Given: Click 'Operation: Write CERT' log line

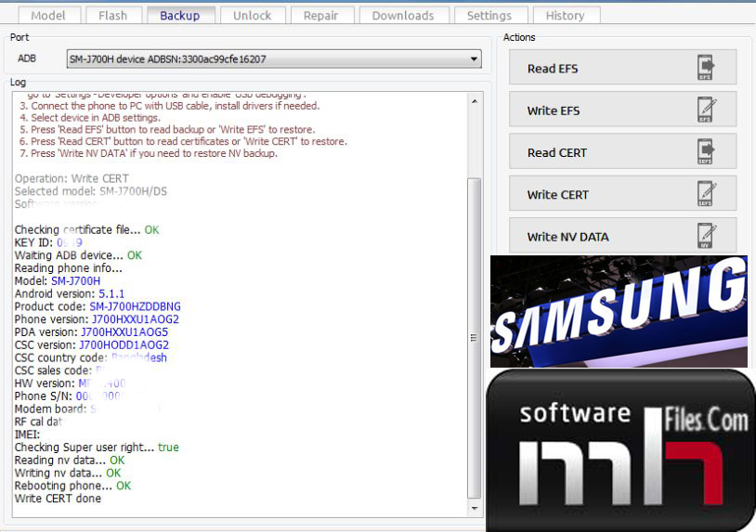Looking at the screenshot, I should point(72,179).
